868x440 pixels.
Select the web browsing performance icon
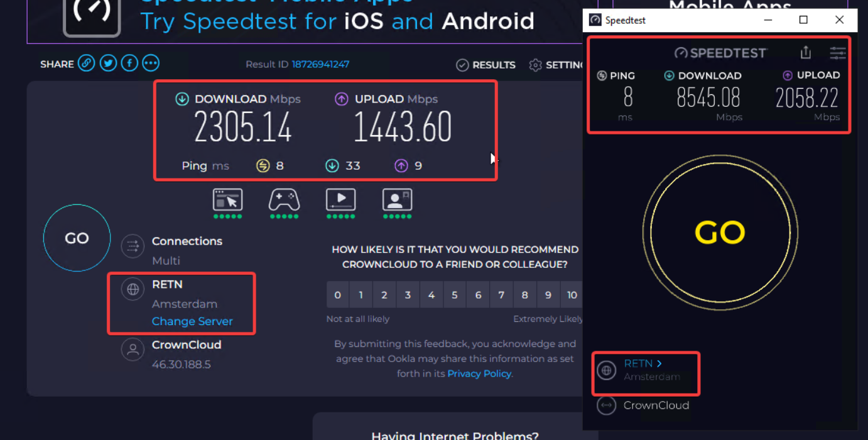click(x=228, y=199)
